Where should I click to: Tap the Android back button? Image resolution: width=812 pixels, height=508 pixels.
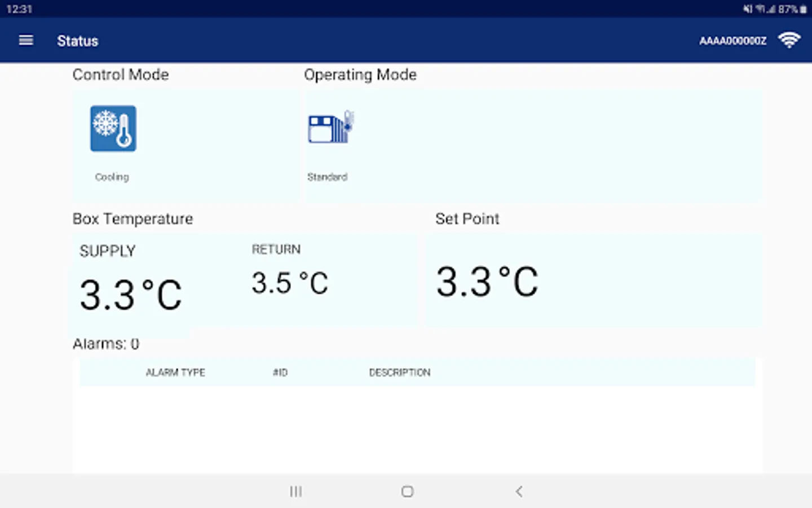coord(519,492)
